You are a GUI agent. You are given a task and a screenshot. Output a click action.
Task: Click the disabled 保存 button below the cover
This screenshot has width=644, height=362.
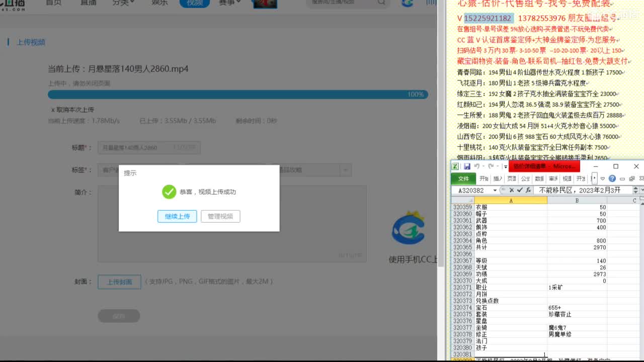pyautogui.click(x=119, y=316)
